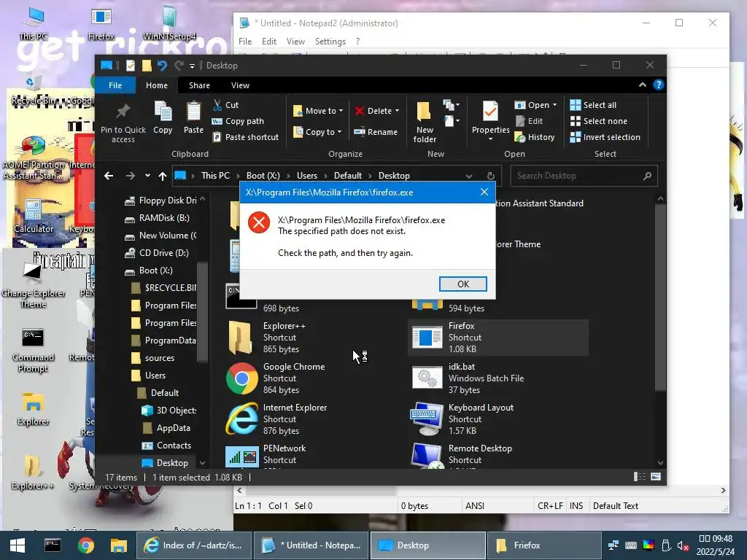Click OK in the Firefox error dialog
The width and height of the screenshot is (747, 560).
[x=462, y=284]
